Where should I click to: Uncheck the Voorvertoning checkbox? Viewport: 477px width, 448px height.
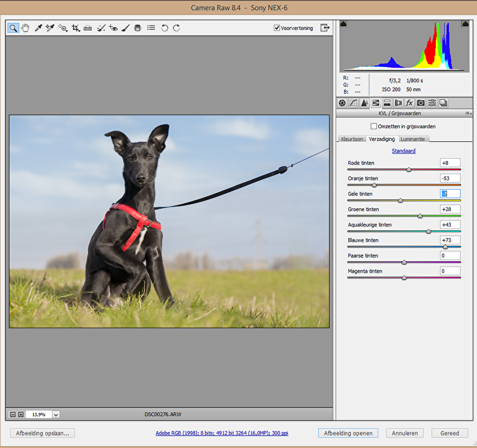point(277,28)
